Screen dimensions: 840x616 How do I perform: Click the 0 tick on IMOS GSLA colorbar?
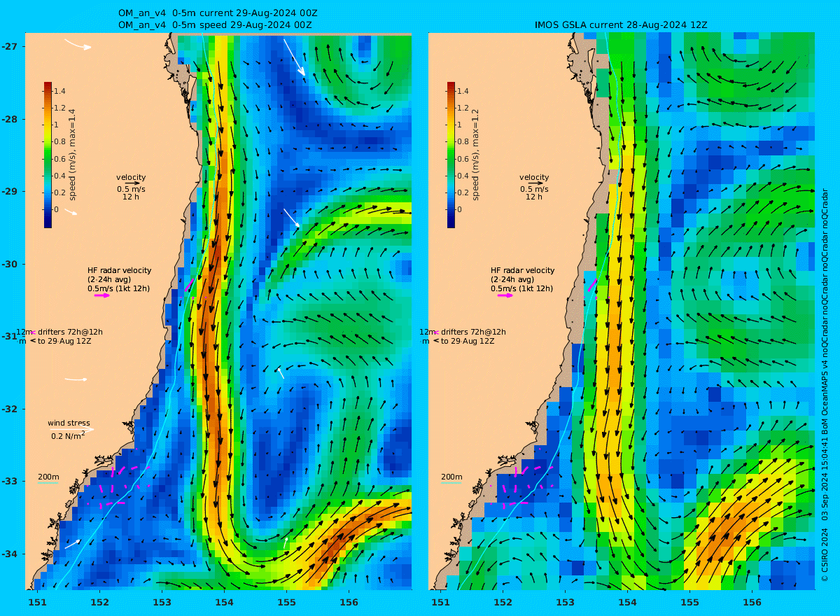pos(460,209)
